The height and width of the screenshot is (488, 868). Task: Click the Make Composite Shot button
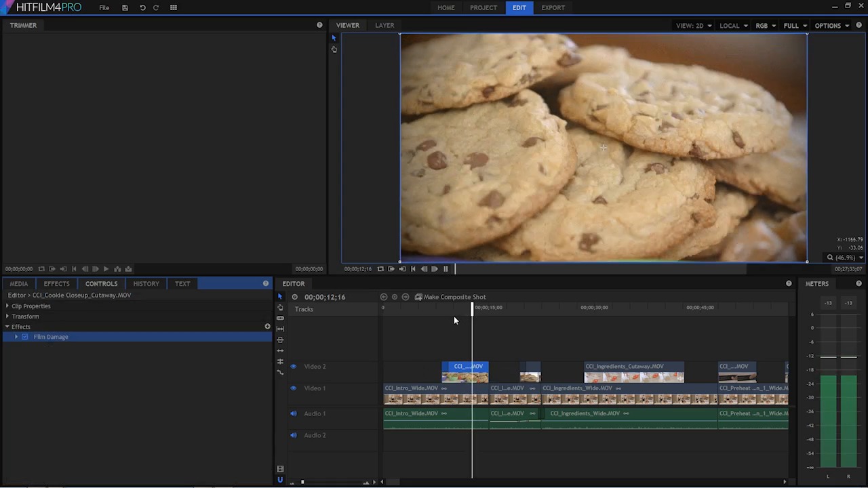coord(450,297)
